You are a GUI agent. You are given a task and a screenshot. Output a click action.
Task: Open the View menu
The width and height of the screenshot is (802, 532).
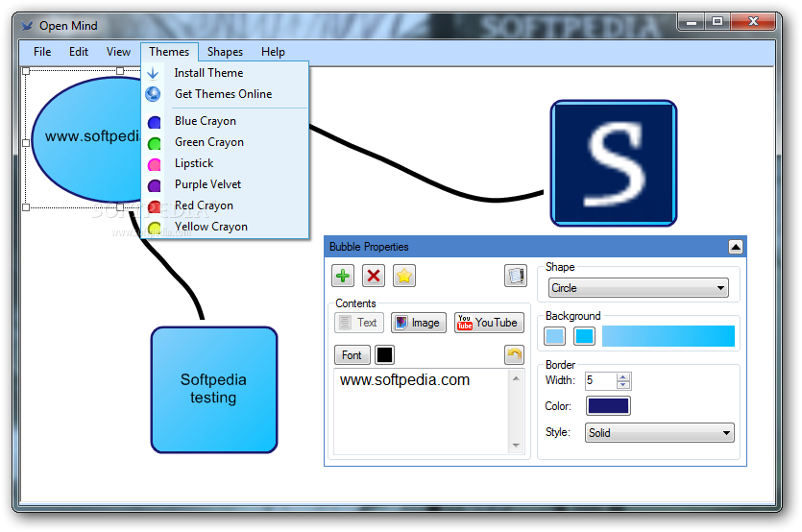(118, 52)
